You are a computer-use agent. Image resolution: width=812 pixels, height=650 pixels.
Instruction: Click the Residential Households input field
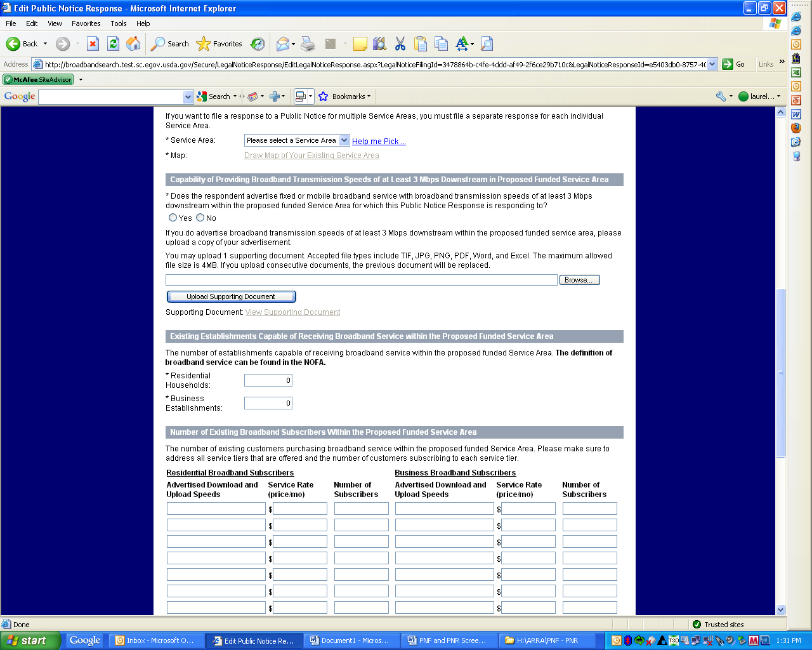pos(268,380)
